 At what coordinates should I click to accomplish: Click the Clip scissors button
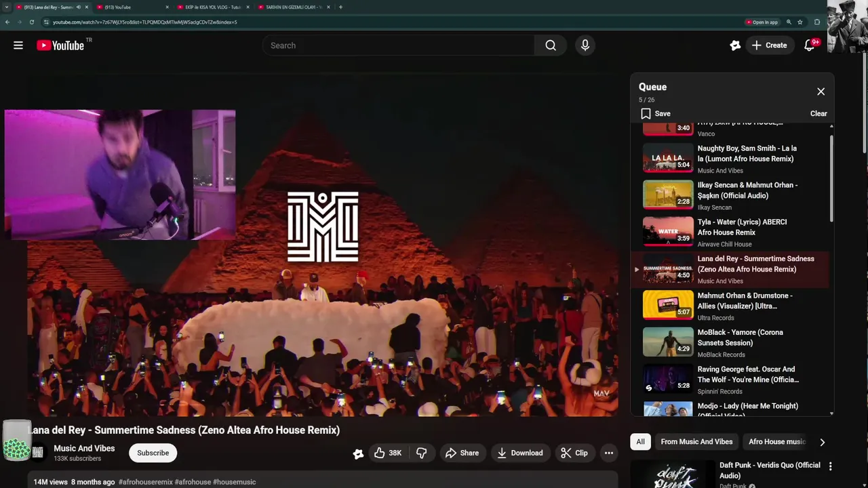[574, 453]
